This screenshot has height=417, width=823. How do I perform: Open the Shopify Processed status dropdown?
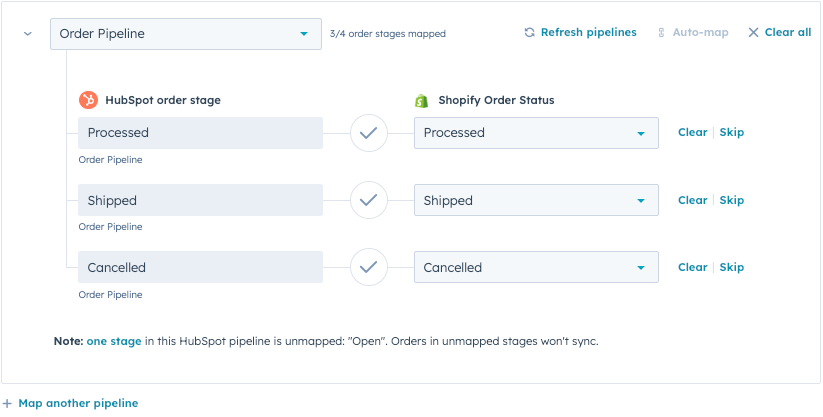[536, 133]
